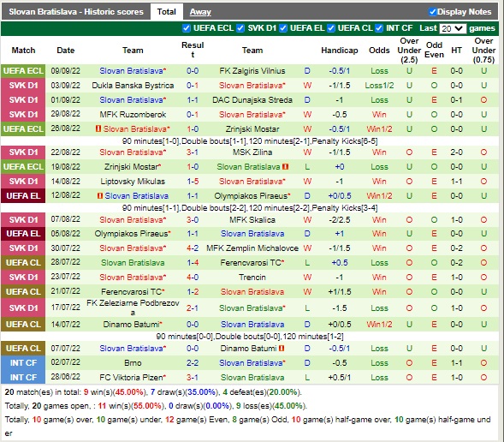
Task: Switch to the Total tab
Action: pyautogui.click(x=167, y=12)
